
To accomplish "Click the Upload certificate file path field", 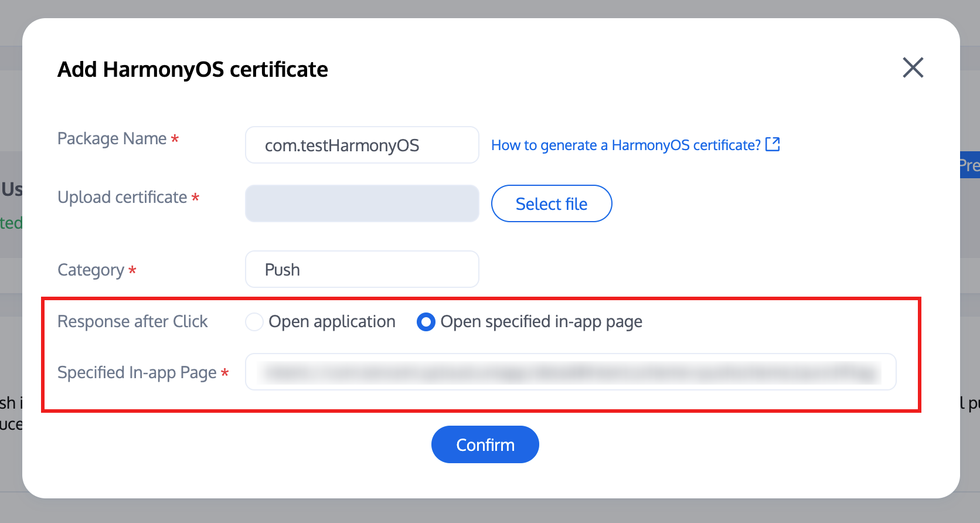I will click(x=362, y=203).
